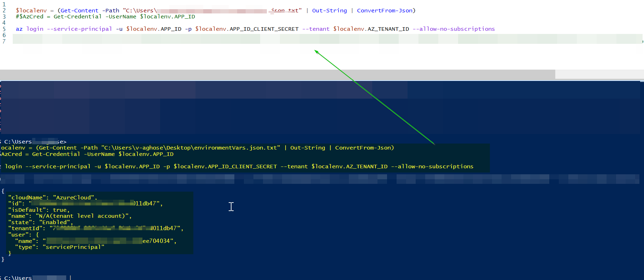Click Get-Credential in the console output
Image resolution: width=644 pixels, height=280 pixels.
56,154
